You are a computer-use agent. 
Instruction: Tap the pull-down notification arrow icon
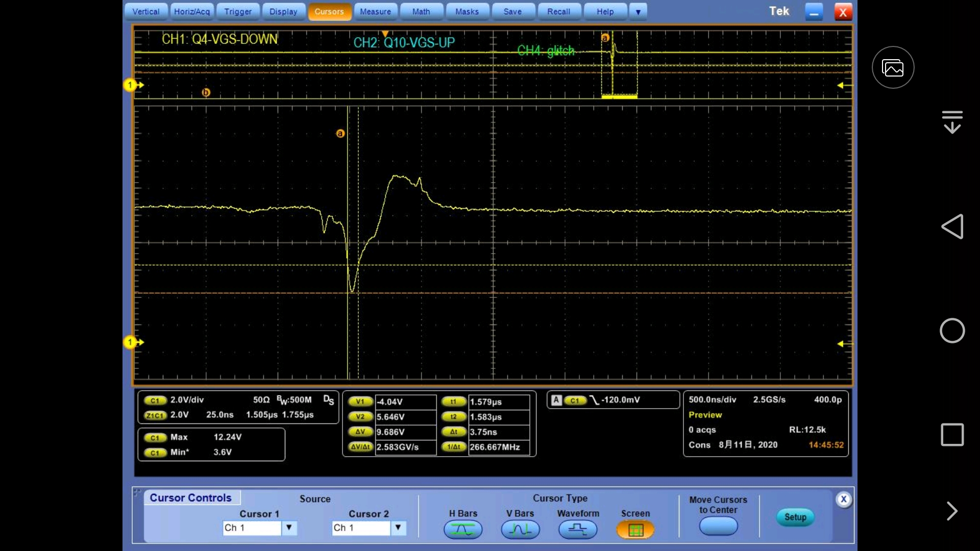coord(952,122)
